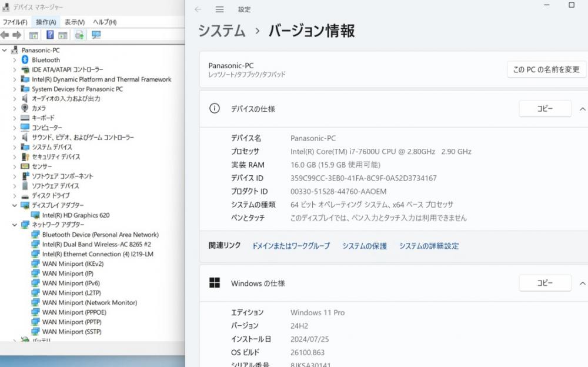Click the この PC の名前を変更 button
This screenshot has height=367, width=588.
tap(546, 69)
